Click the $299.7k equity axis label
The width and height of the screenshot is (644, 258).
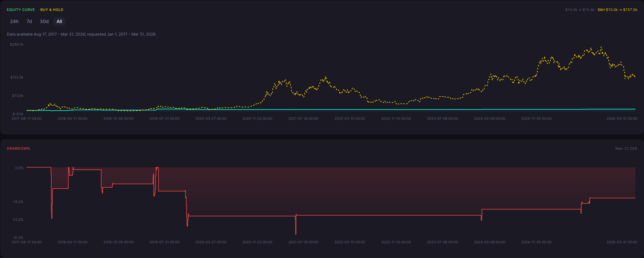17,45
